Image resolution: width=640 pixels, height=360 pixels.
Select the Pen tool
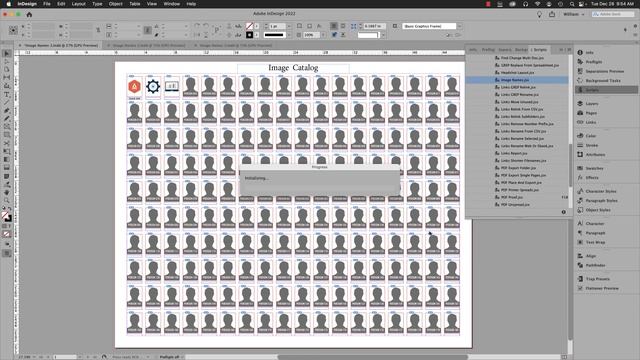pos(7,111)
